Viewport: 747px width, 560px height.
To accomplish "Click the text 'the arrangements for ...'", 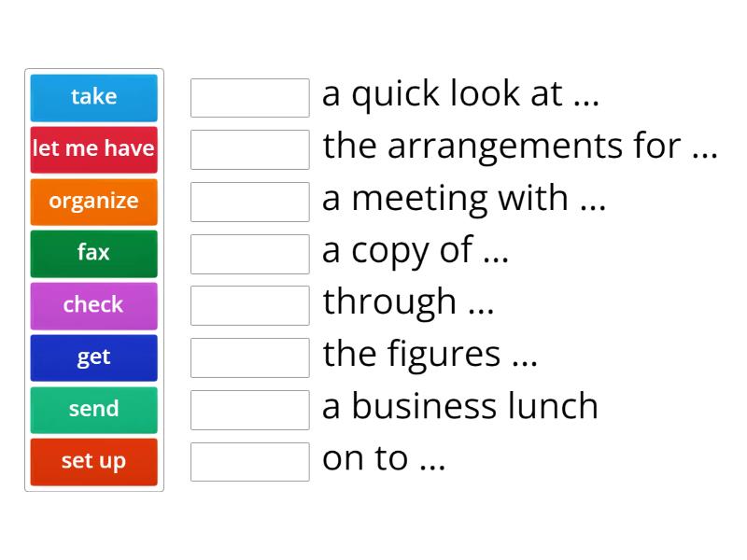I will pyautogui.click(x=520, y=147).
